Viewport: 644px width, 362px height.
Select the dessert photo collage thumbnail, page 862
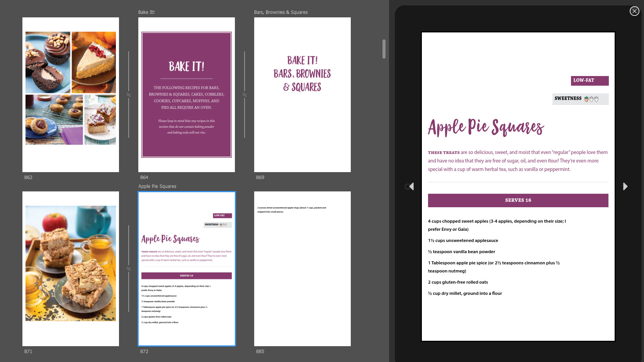(71, 95)
